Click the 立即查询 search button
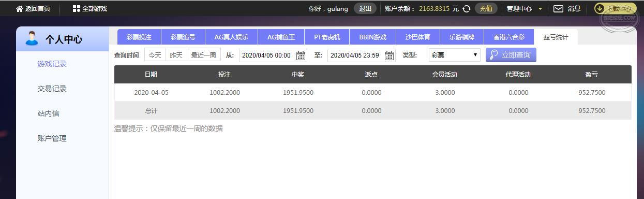 point(511,55)
